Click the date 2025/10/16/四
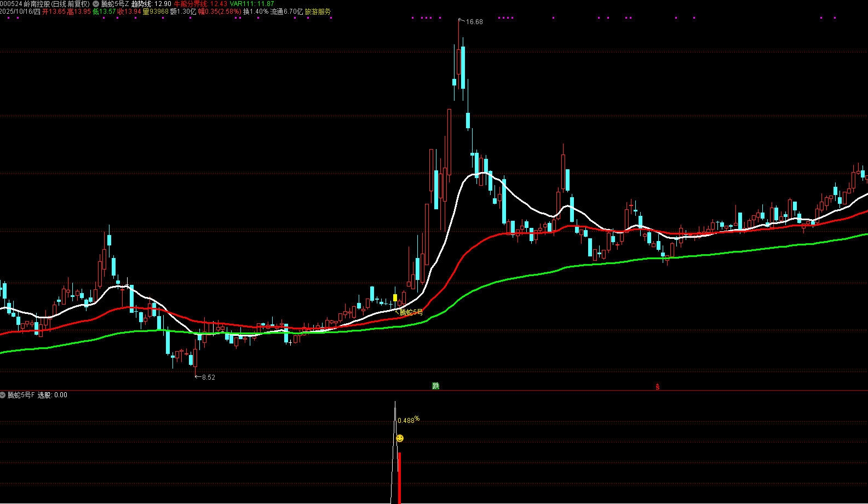The height and width of the screenshot is (504, 868). pos(20,12)
